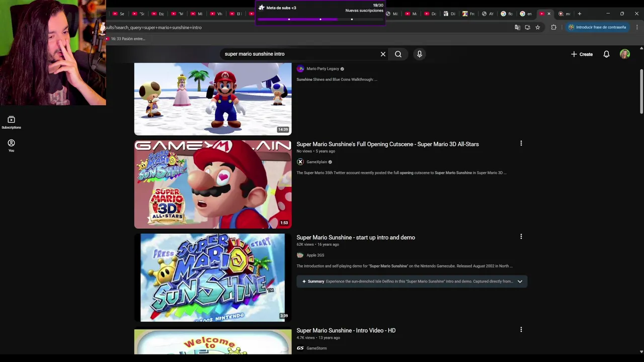Switch to the 'Mi' YouTube browser tab
Screen dimensions: 644x362
[x=196, y=14]
